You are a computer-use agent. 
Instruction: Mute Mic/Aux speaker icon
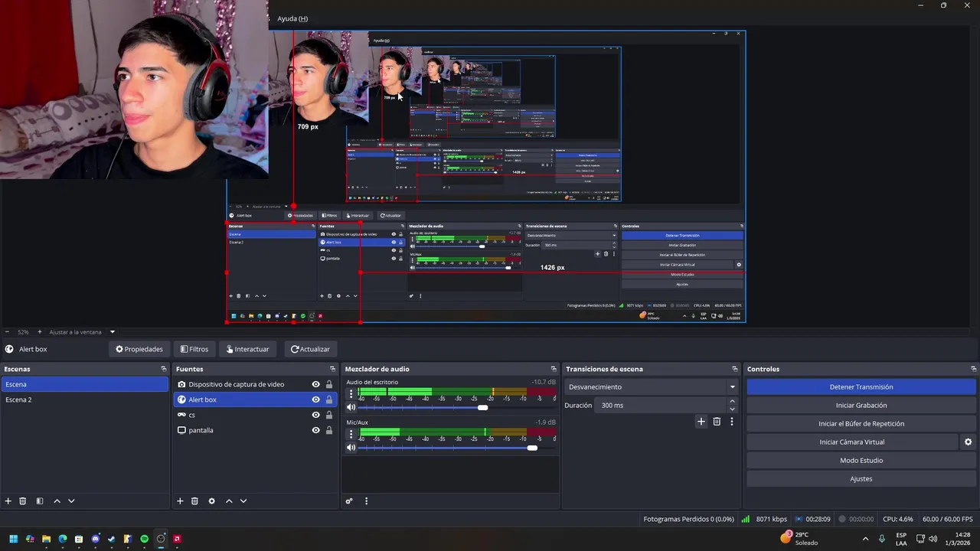(351, 448)
